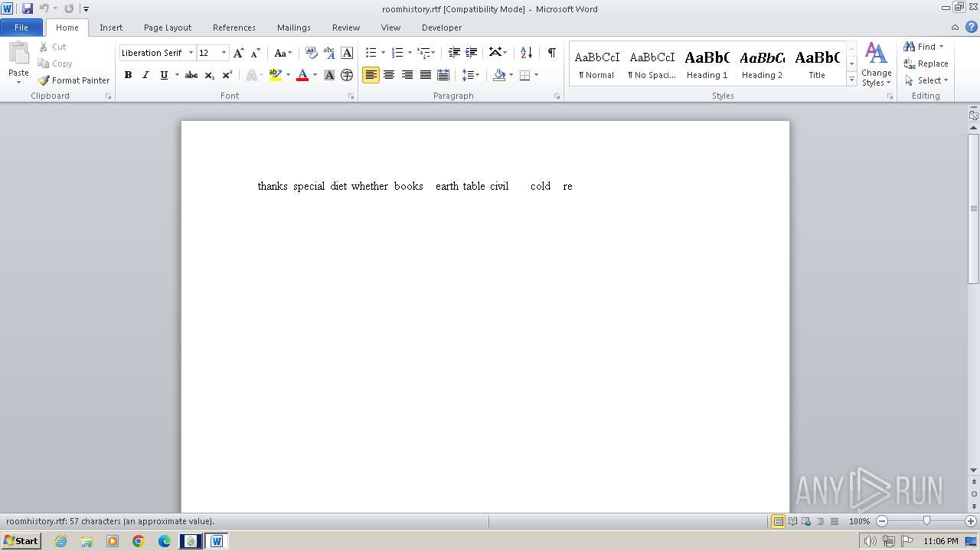
Task: Click the Enclose Characters icon
Action: pyautogui.click(x=347, y=75)
